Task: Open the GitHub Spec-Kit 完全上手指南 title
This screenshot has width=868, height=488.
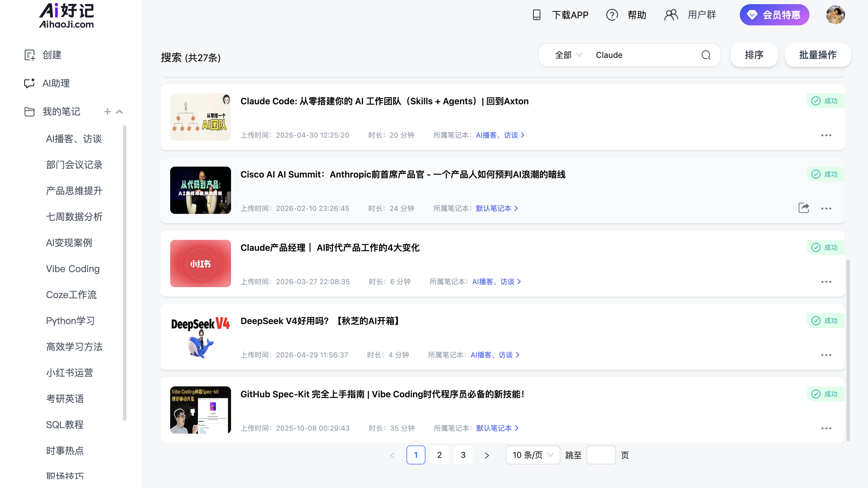Action: (x=382, y=394)
